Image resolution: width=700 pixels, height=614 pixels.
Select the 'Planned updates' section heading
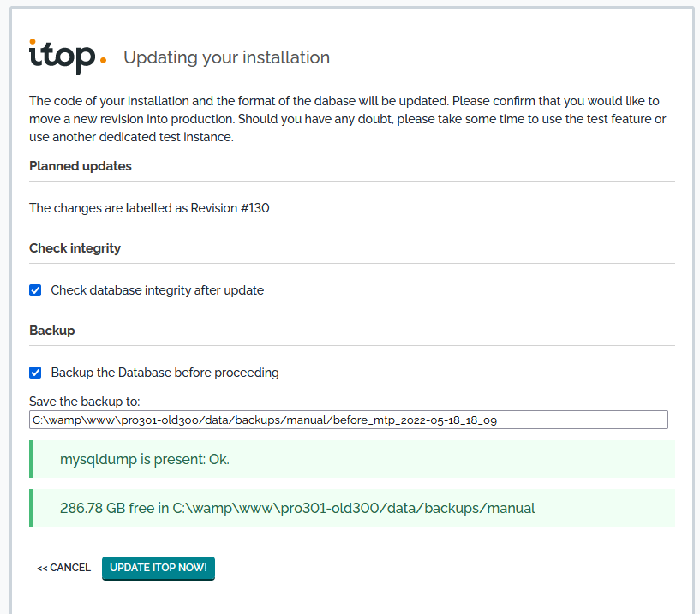pyautogui.click(x=81, y=166)
